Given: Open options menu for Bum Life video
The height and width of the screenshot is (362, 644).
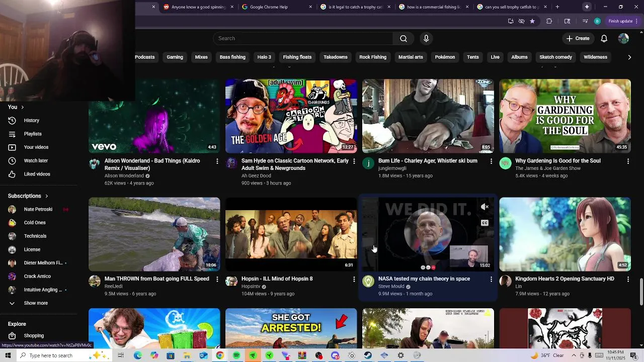Looking at the screenshot, I should (x=491, y=161).
